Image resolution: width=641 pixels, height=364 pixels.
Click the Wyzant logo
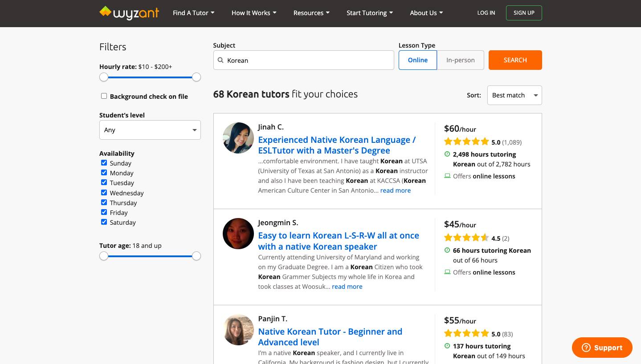pos(129,13)
